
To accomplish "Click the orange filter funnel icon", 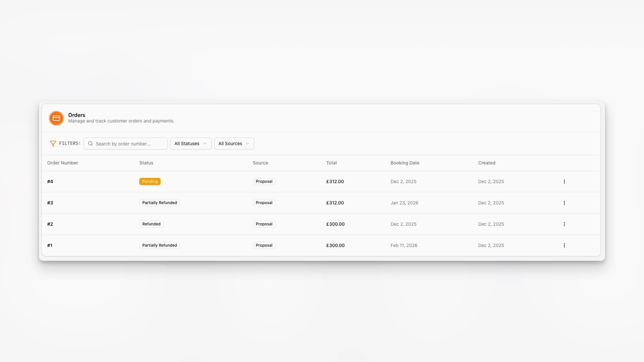I will [53, 143].
